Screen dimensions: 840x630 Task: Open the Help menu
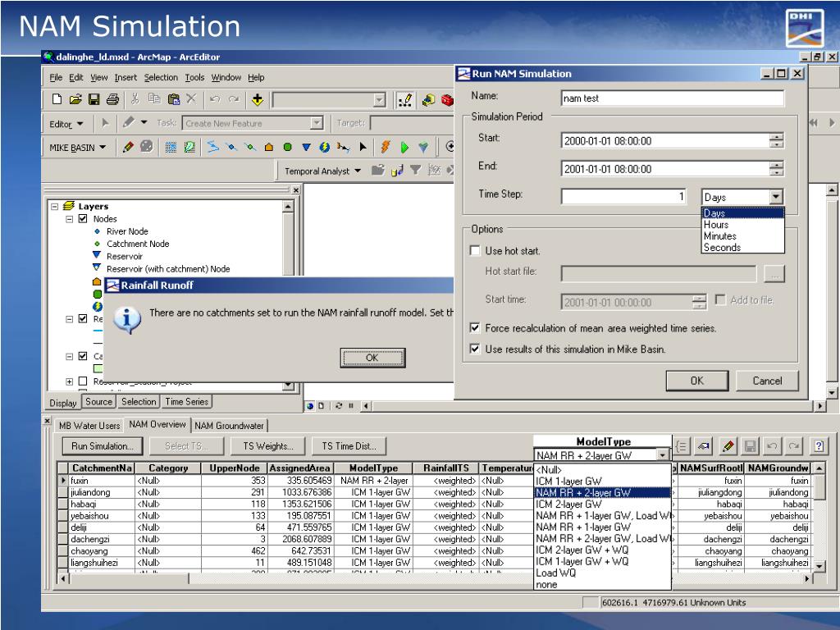(256, 78)
